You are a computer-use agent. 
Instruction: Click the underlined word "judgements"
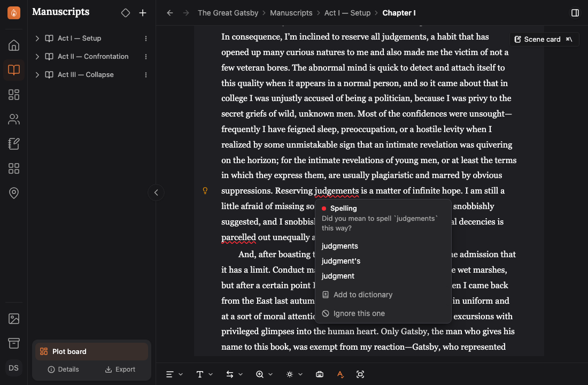[336, 191]
